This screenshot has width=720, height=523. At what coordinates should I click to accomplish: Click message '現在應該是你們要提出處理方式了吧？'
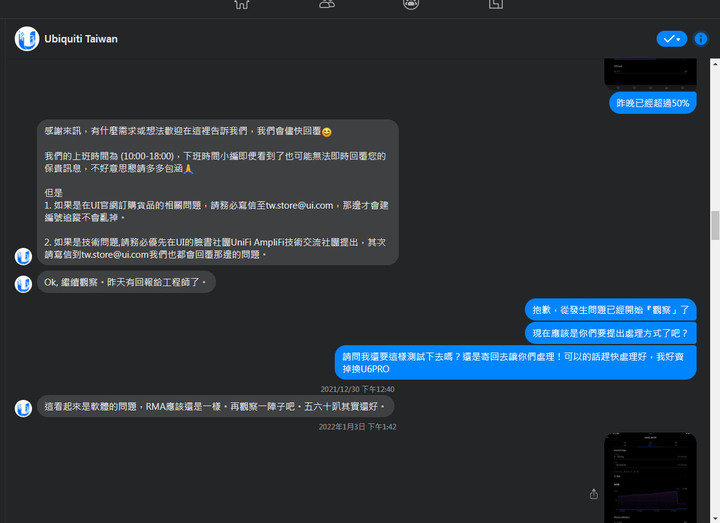click(611, 333)
